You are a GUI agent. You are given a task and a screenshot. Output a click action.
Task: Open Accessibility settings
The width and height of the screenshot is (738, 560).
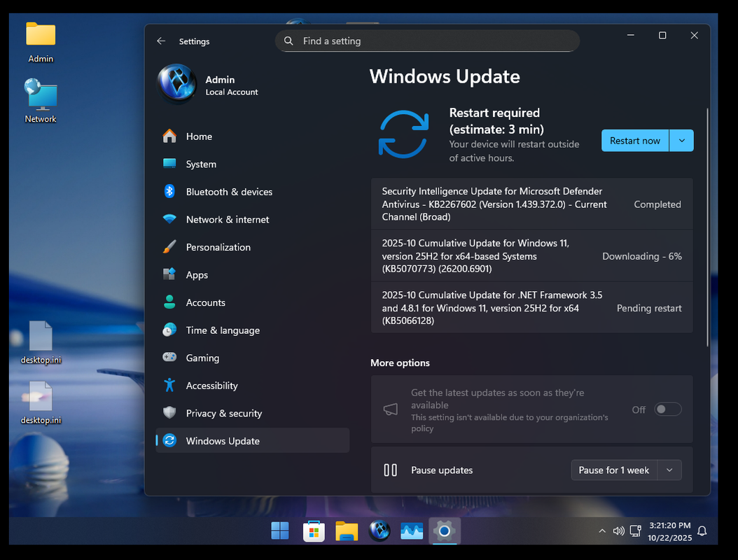[x=252, y=386]
